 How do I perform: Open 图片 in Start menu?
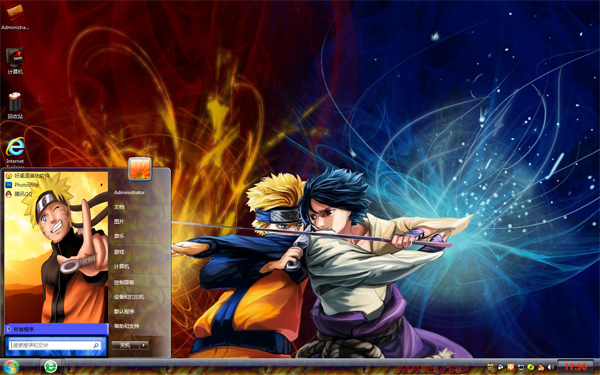(119, 222)
